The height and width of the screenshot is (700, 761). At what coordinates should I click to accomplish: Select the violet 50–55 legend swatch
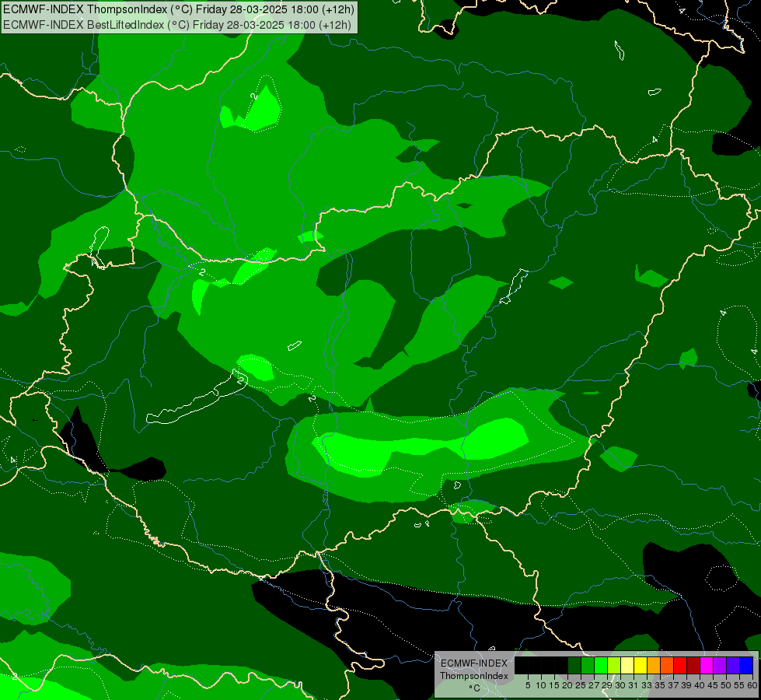(733, 665)
